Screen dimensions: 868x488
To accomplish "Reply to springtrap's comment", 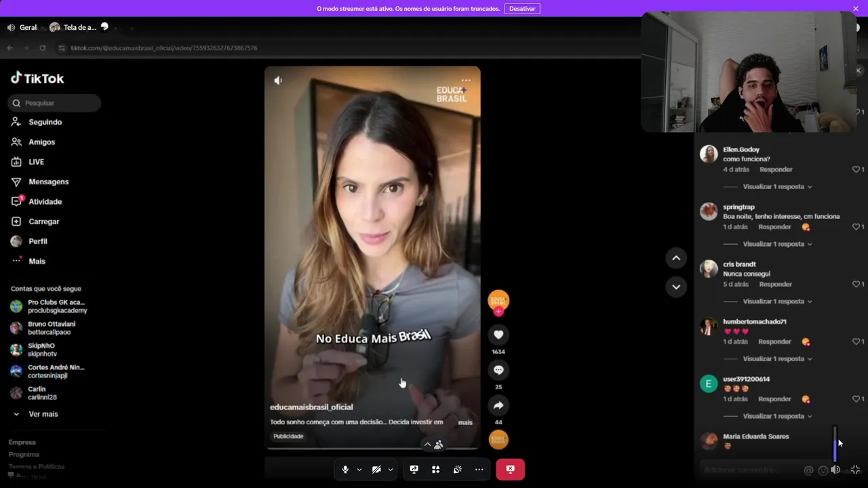I will (x=774, y=227).
